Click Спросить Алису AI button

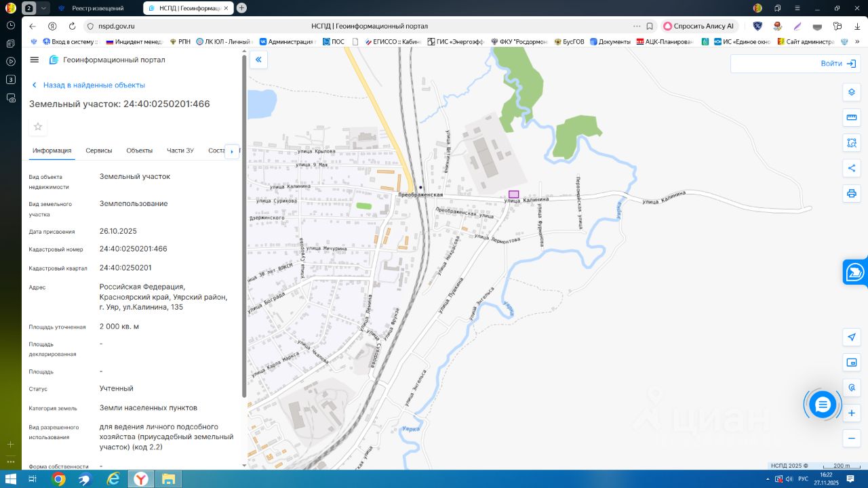pyautogui.click(x=699, y=26)
